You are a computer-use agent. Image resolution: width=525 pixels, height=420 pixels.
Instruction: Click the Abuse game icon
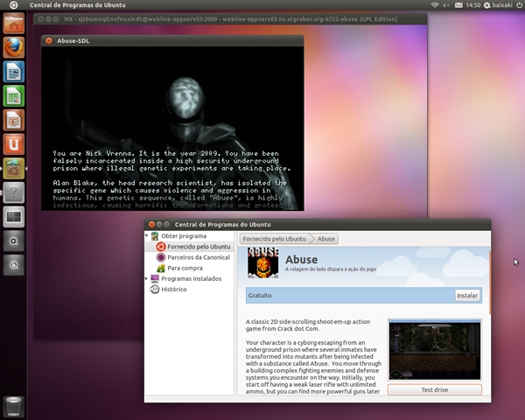click(263, 262)
